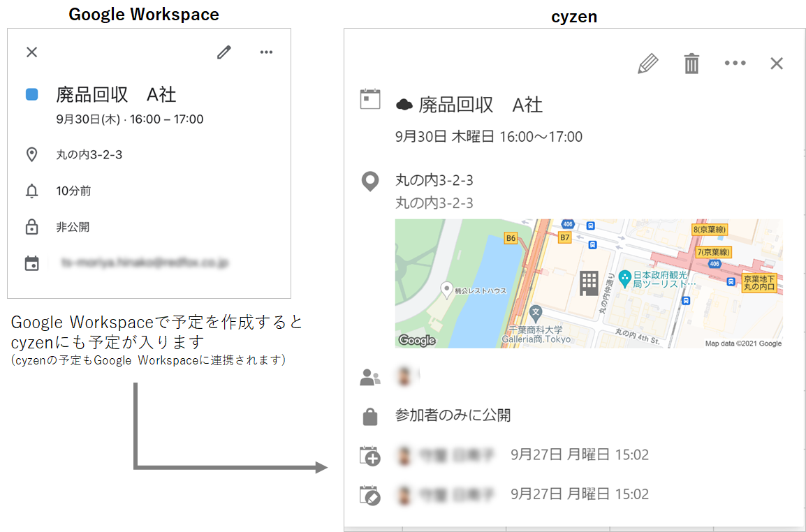Open cyzen event more options menu
Screen dimensions: 806x532
coord(735,64)
